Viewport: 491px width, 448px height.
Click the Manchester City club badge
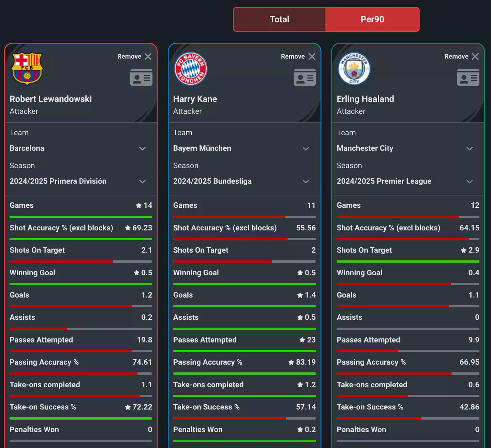click(x=354, y=69)
